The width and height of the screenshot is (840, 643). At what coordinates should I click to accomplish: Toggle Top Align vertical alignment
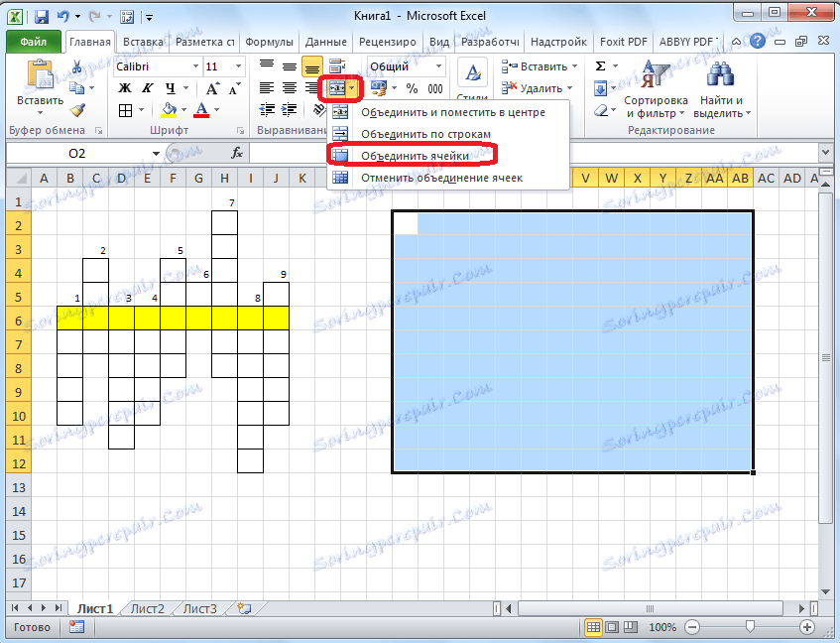[267, 66]
